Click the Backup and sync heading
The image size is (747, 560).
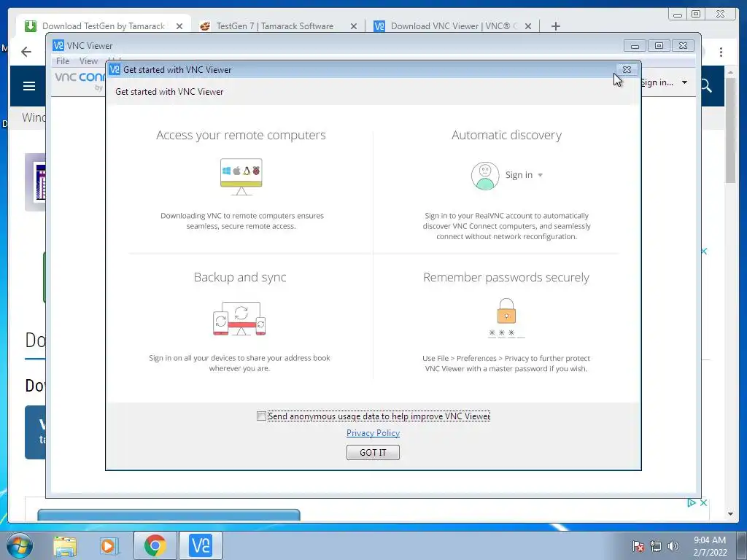click(x=240, y=277)
